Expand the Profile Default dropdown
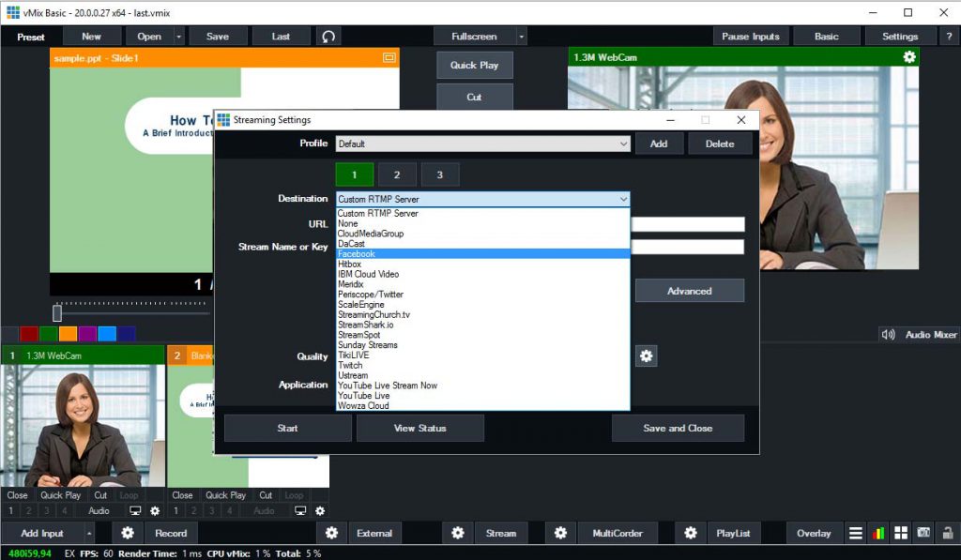The image size is (961, 560). [623, 144]
